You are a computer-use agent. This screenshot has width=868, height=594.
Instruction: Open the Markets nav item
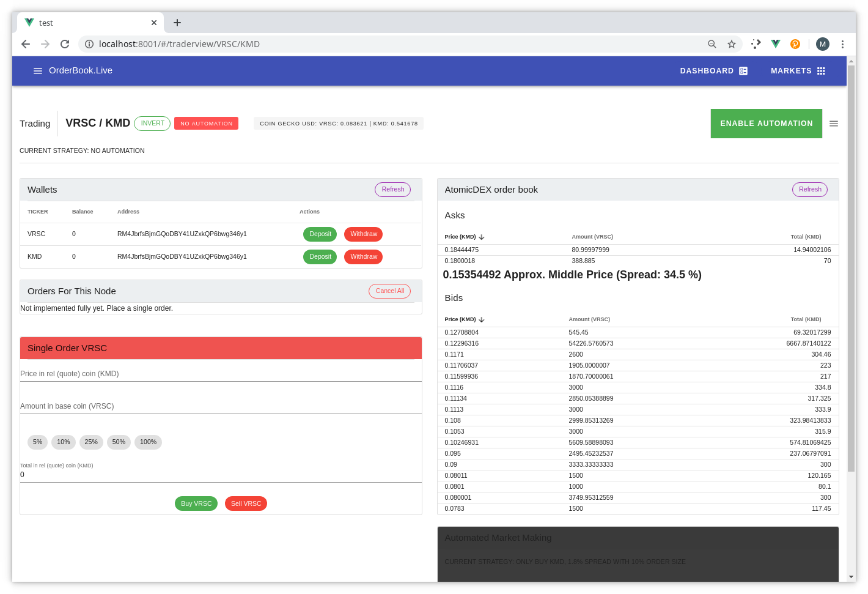click(798, 71)
